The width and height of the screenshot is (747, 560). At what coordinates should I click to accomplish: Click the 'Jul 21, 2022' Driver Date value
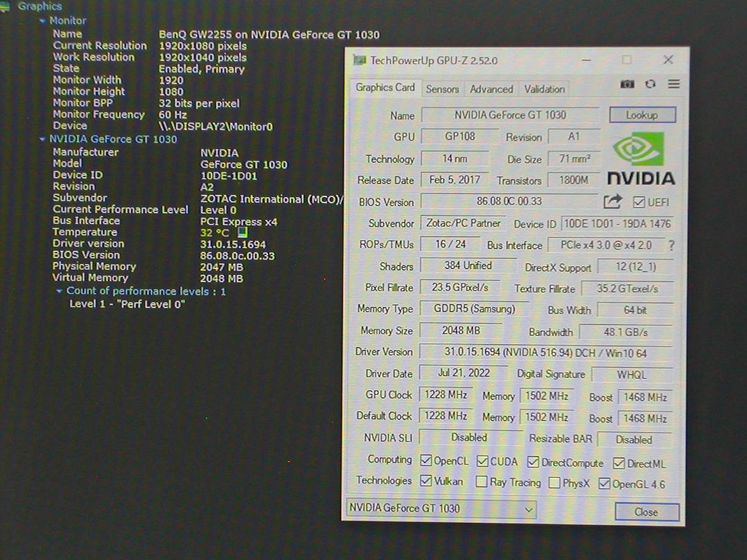[x=463, y=373]
